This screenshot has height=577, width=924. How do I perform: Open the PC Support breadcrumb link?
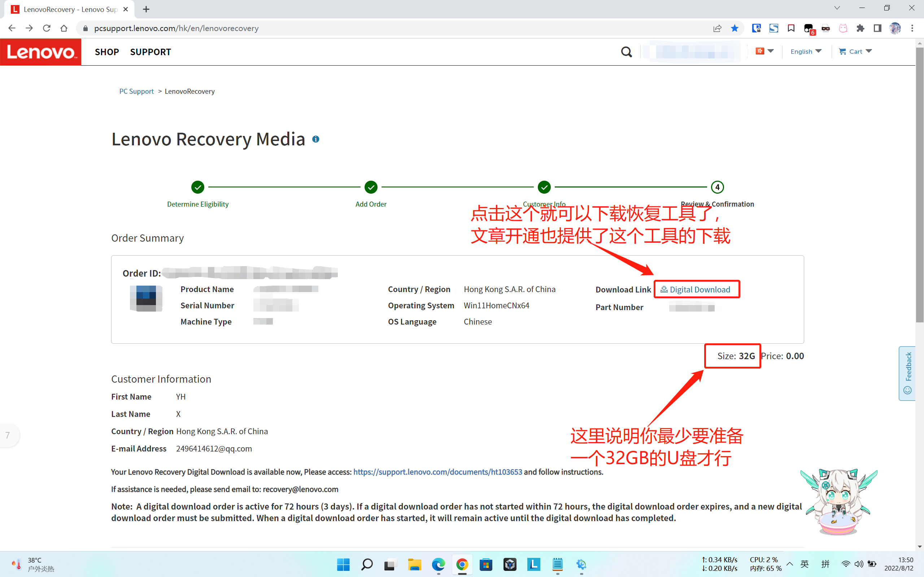136,91
